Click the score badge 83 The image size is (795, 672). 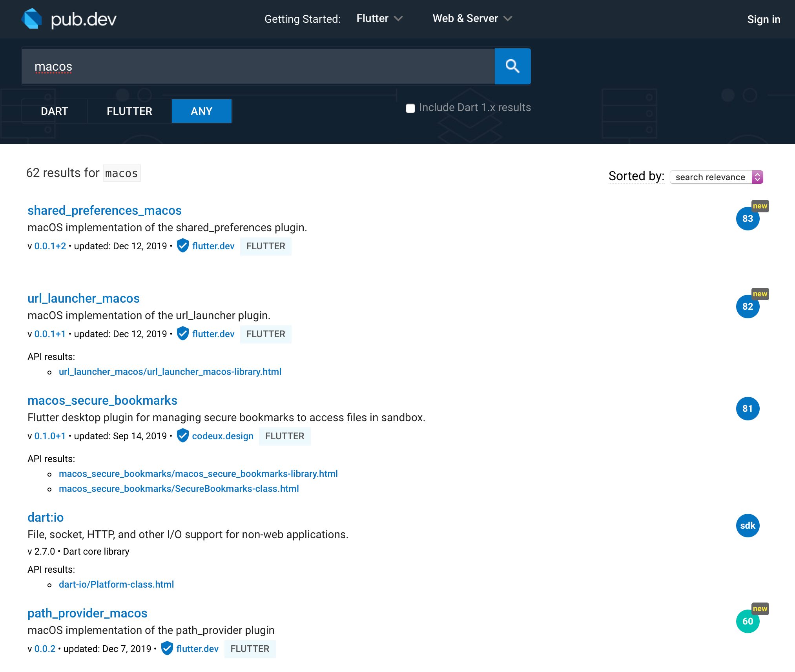tap(748, 219)
